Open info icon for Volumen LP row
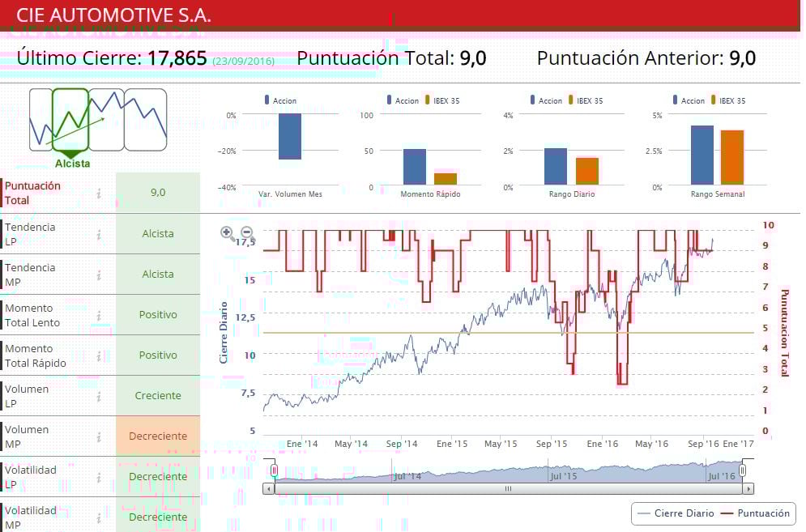Viewport: 806px width, 532px height. pos(99,396)
